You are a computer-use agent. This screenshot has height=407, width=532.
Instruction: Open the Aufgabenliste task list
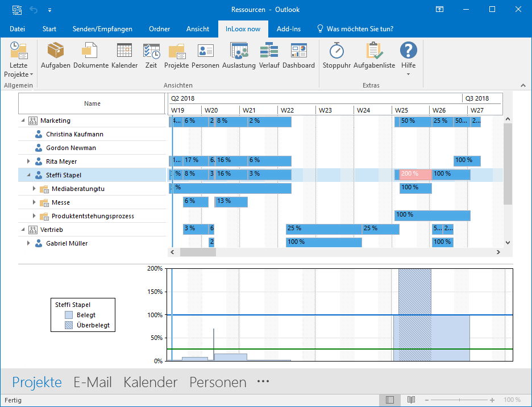[374, 56]
